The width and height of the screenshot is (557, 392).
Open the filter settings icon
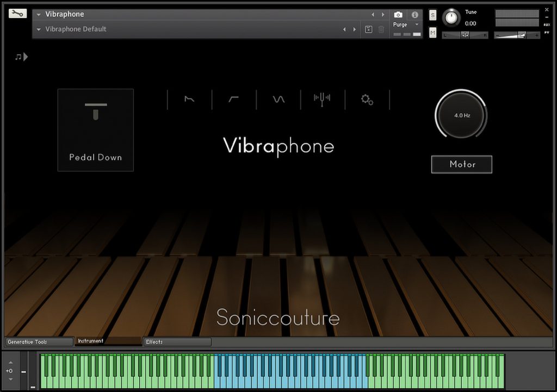(232, 99)
